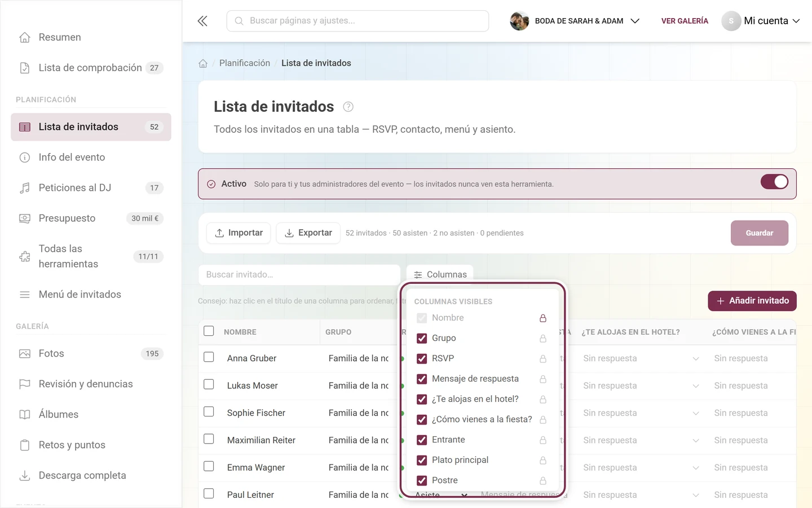Open the Columnas visibility dropdown
The image size is (812, 508).
click(x=440, y=274)
